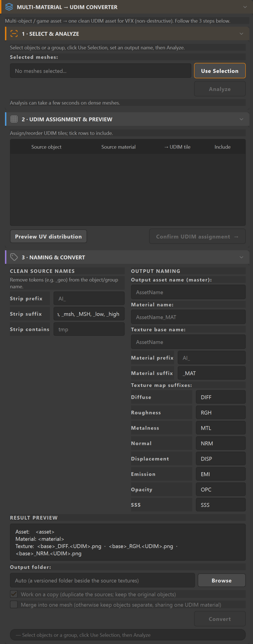Click the UDIM tile column header
The height and width of the screenshot is (644, 253).
click(177, 147)
